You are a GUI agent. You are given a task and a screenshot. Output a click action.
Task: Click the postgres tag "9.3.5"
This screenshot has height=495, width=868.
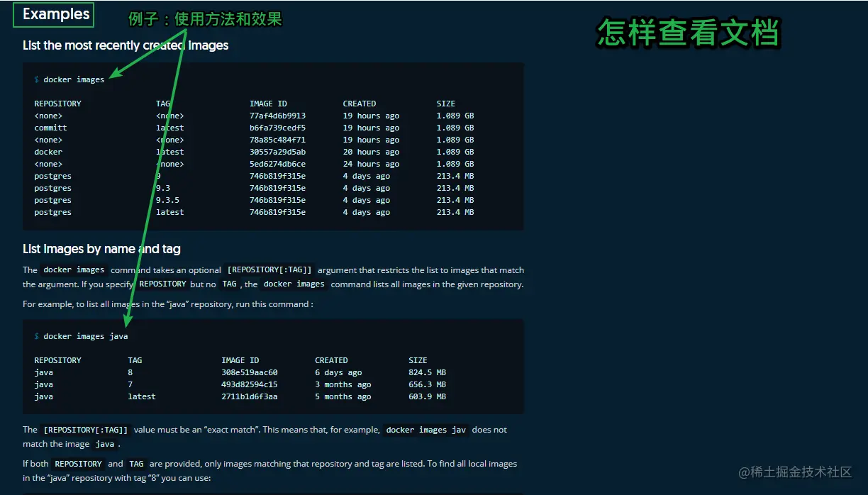(167, 200)
